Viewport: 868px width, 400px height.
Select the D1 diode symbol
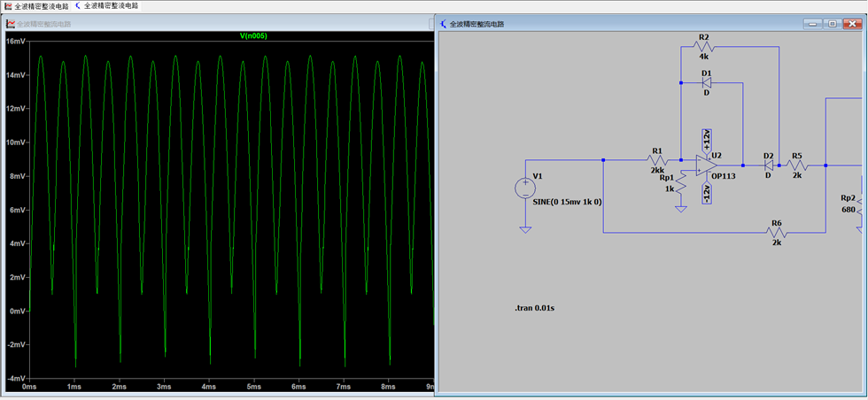(707, 83)
